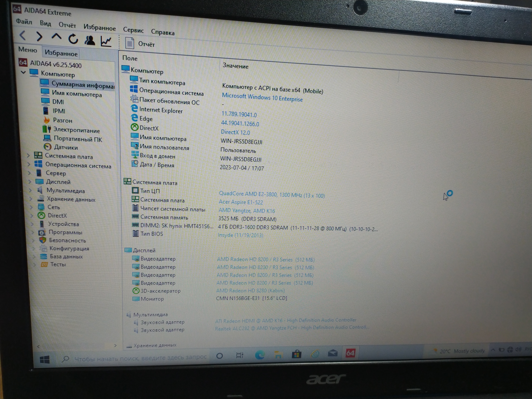
Task: Open the Acer Aspire E1-522 link
Action: click(241, 202)
